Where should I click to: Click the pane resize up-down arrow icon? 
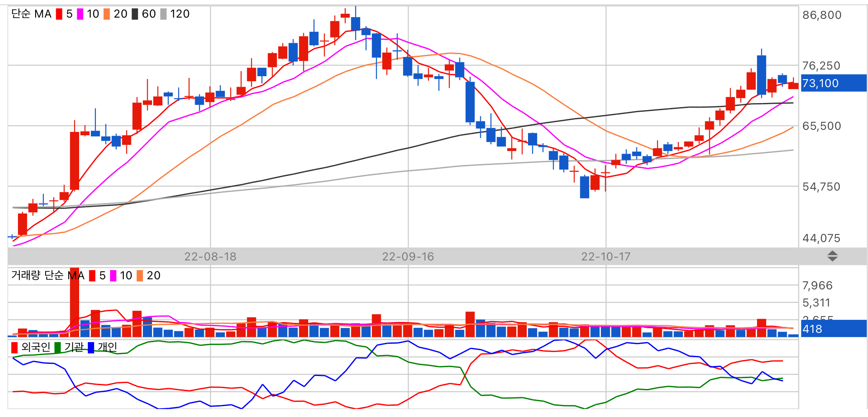(832, 256)
